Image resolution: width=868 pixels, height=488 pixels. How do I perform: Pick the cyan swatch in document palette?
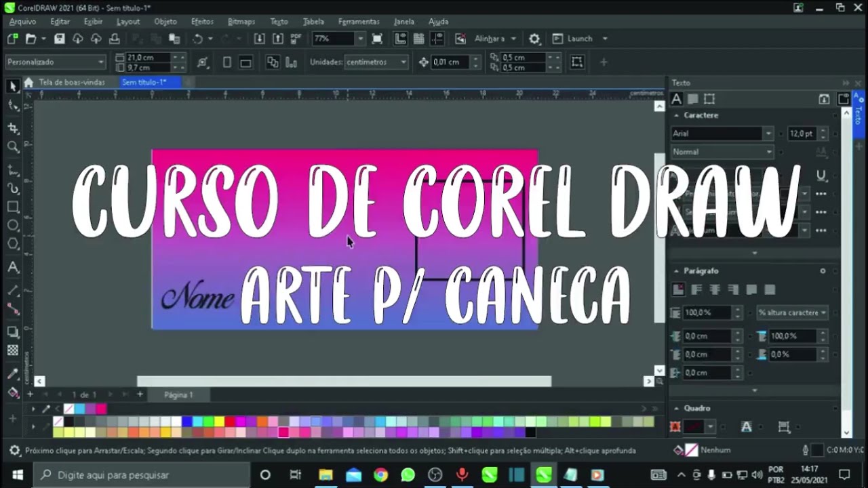[79, 409]
